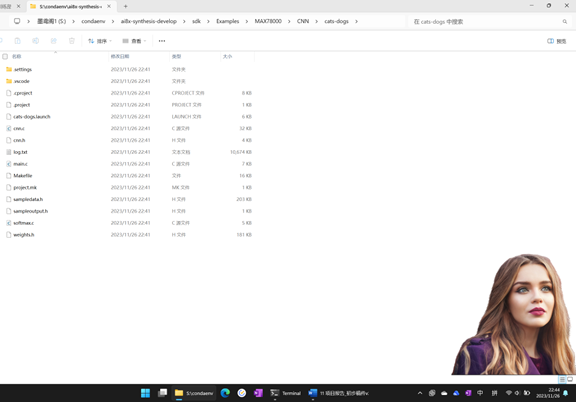
Task: Open the view dropdown in toolbar
Action: [x=134, y=41]
